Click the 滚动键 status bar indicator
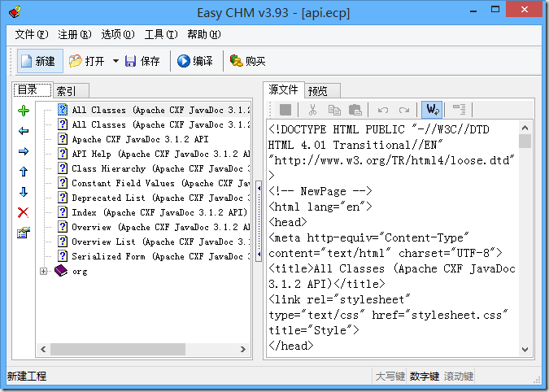Screen dimensions: 549x392 pyautogui.click(x=459, y=377)
